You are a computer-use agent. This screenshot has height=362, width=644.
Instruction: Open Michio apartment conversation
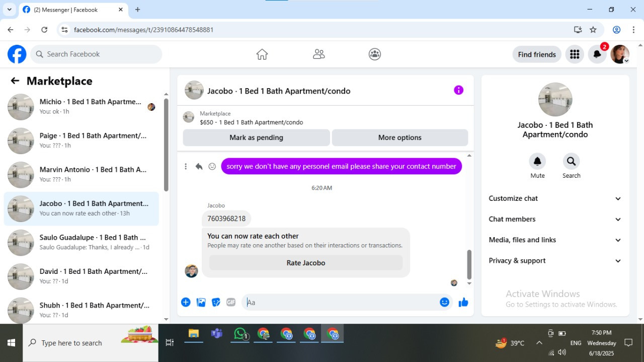82,107
